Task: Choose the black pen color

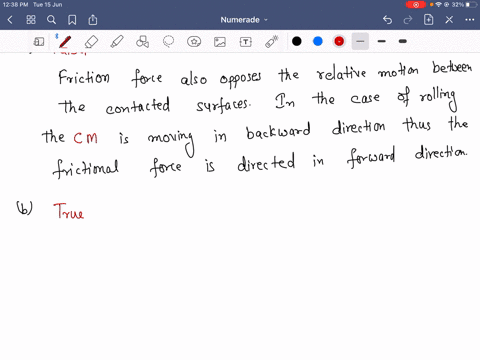Action: coord(297,41)
